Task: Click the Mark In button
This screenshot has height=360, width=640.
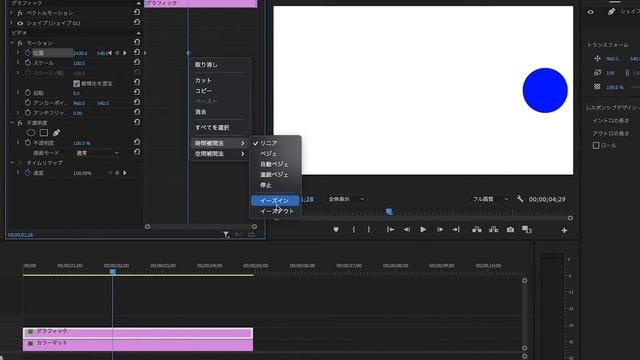Action: (x=353, y=230)
